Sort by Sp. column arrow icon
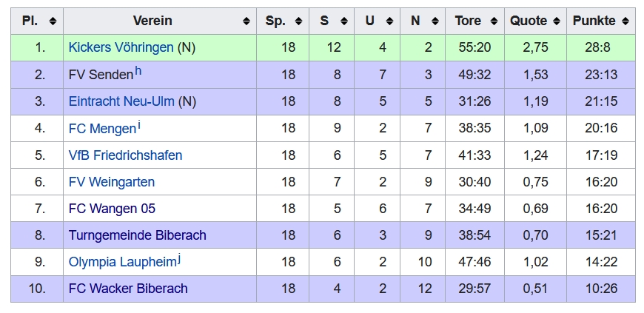 coord(298,21)
